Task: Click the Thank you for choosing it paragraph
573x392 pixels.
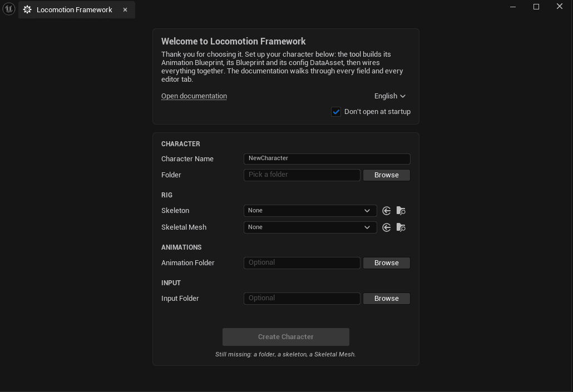Action: pos(282,67)
